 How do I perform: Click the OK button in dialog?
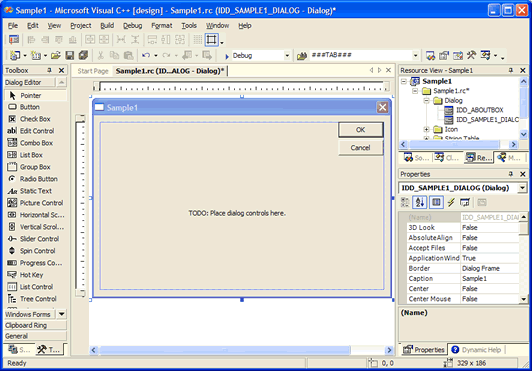361,130
